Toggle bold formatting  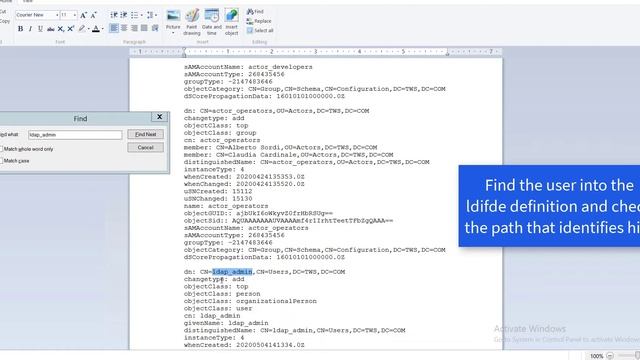(20, 29)
